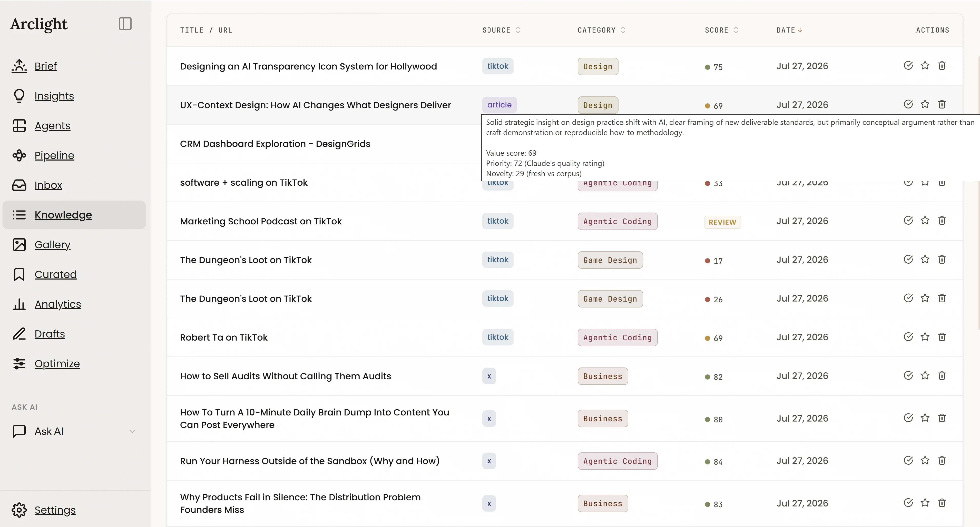Click the Drafts pencil icon
This screenshot has width=980, height=527.
point(19,334)
